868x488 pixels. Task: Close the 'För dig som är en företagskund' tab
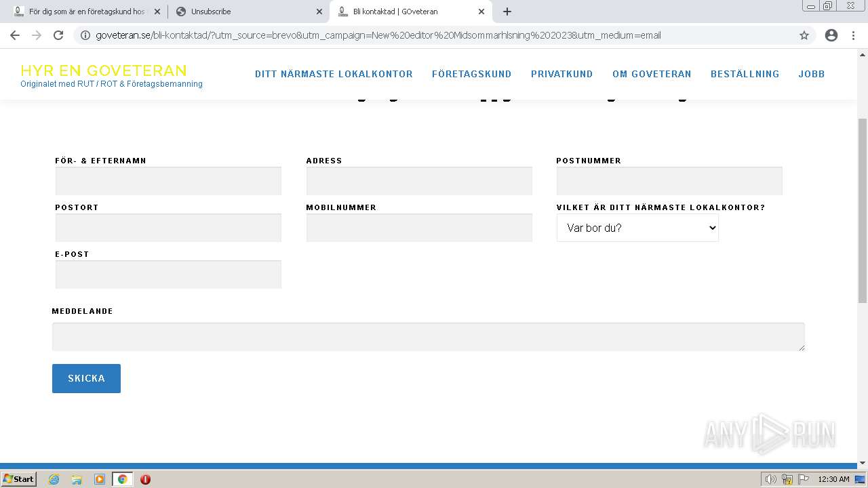(x=157, y=12)
